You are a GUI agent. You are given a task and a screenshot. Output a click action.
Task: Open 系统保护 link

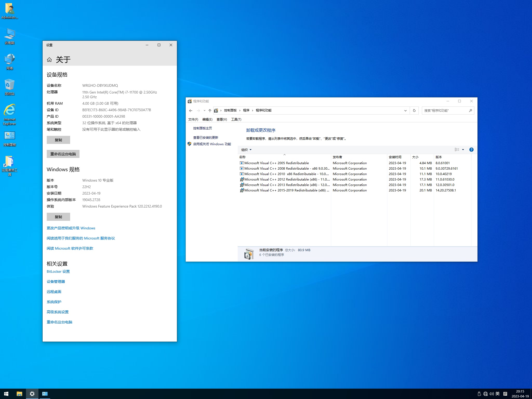click(x=54, y=302)
